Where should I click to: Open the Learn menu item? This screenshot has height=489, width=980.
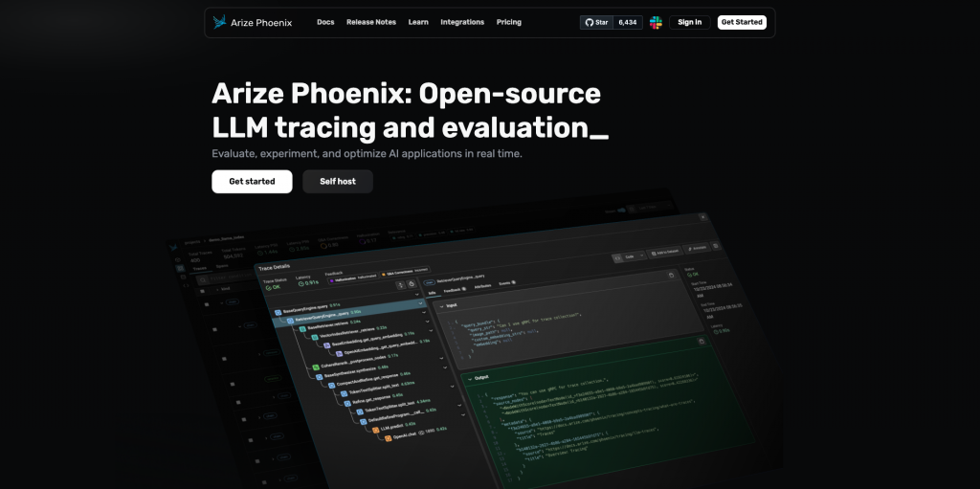pyautogui.click(x=418, y=22)
